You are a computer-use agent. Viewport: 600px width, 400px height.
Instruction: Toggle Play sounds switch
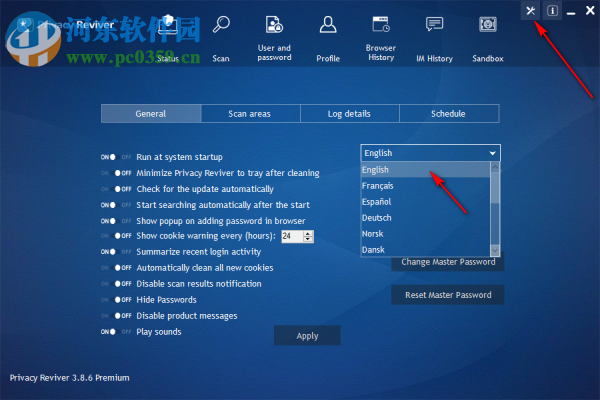coord(116,332)
